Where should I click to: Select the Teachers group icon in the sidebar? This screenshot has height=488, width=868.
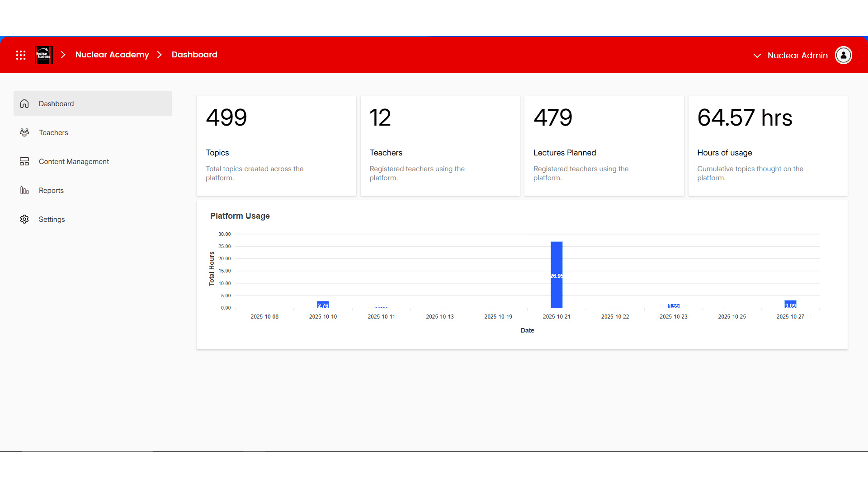tap(24, 132)
